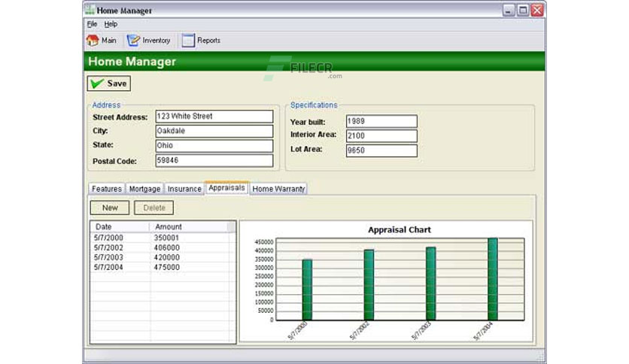Switch to the Mortgage tab
Screen dimensions: 629x364
click(144, 189)
